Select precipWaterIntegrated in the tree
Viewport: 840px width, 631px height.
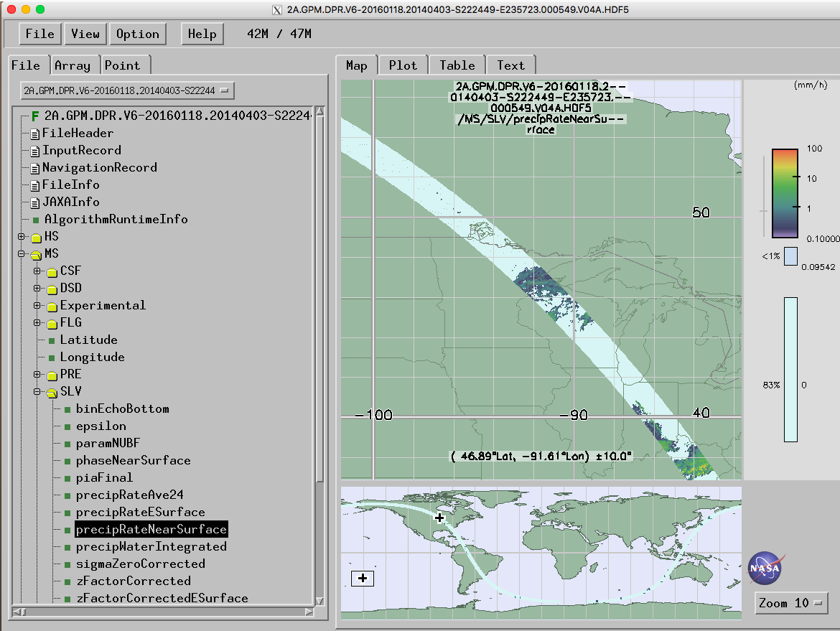click(151, 547)
